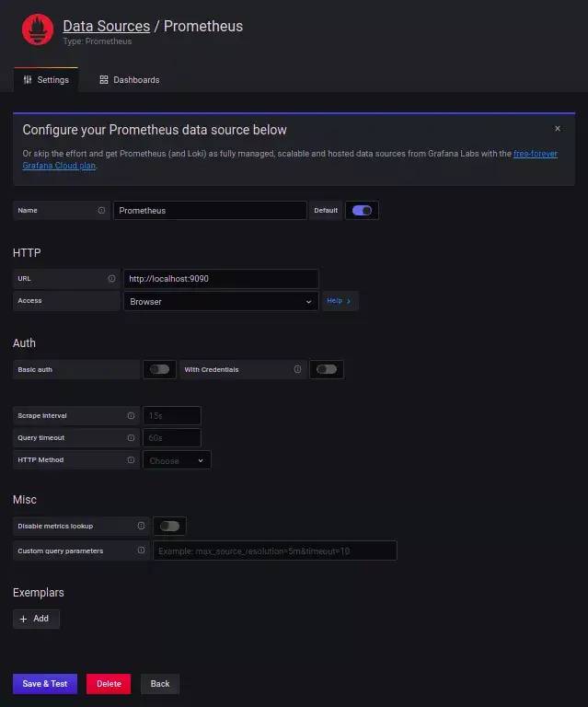Image resolution: width=588 pixels, height=707 pixels.
Task: Open the Access dropdown showing Browser
Action: pos(221,301)
